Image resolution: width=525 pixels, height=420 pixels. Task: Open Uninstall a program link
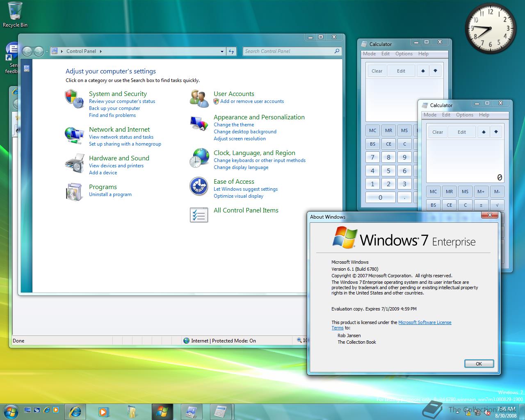[x=110, y=194]
